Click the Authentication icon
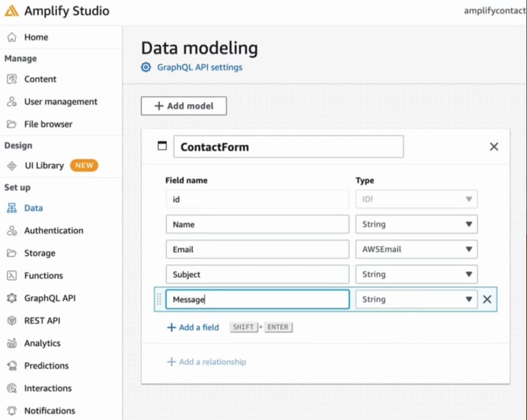 click(12, 231)
